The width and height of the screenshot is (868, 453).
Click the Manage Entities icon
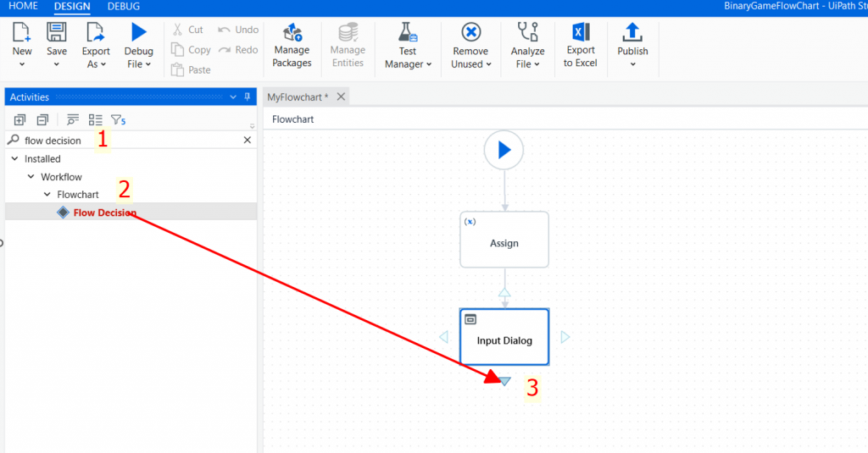click(x=348, y=32)
